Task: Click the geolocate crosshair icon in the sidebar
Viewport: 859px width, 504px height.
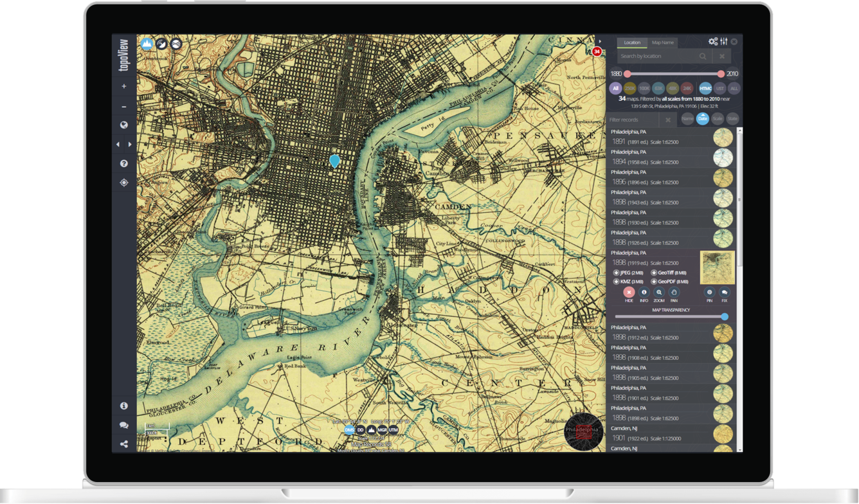Action: (124, 183)
